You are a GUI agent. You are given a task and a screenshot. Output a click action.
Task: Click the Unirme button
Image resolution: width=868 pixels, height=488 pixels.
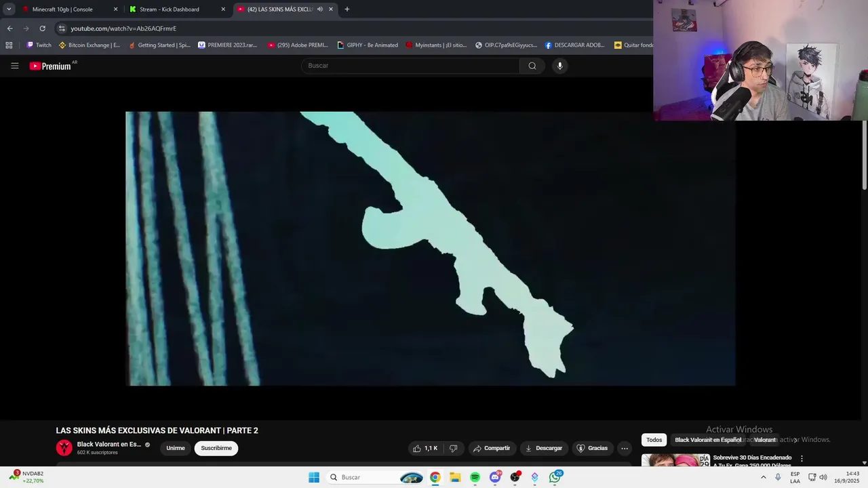point(176,448)
